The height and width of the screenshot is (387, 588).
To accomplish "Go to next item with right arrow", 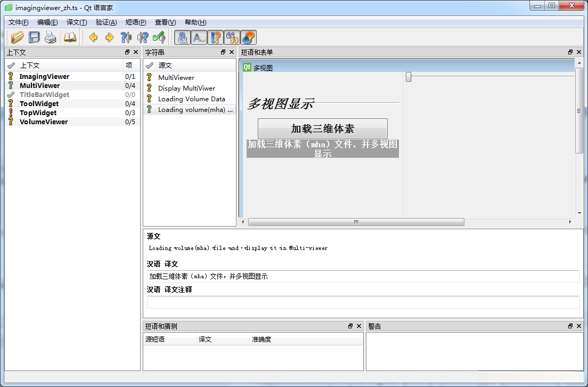I will (110, 37).
